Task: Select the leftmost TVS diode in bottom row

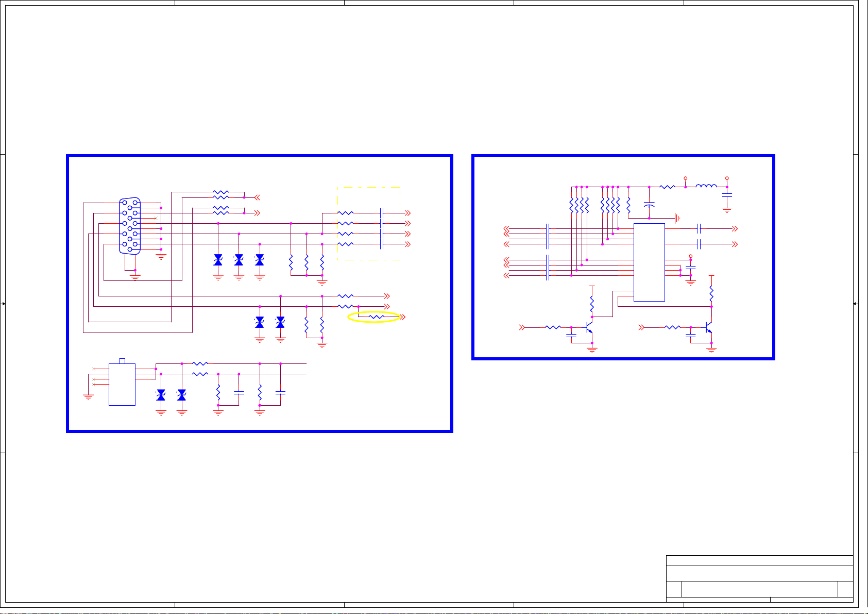Action: click(x=161, y=395)
